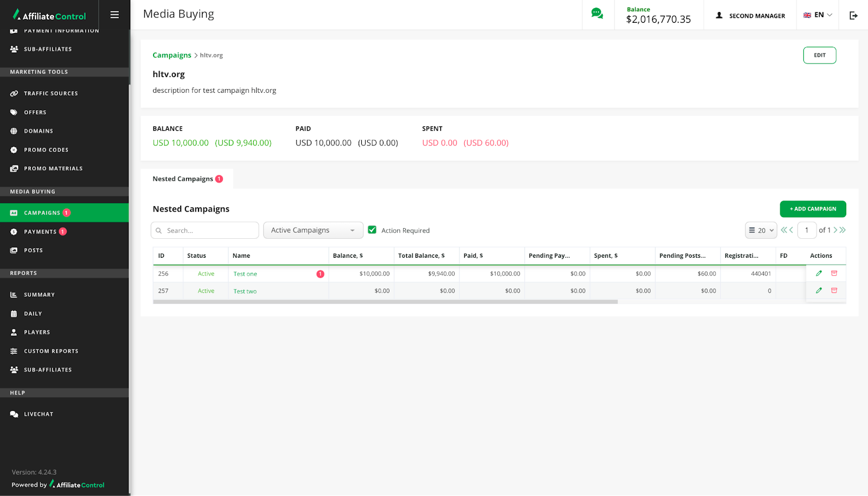Expand the EN language selector
Screen dimensions: 868x496
pyautogui.click(x=818, y=15)
